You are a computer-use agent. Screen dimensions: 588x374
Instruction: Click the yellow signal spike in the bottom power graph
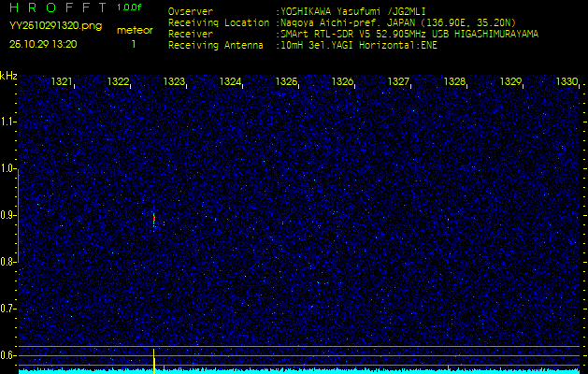153,359
